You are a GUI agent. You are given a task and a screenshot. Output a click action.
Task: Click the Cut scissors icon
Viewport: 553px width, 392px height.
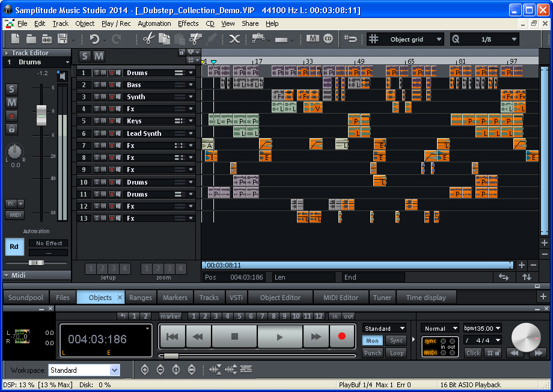[x=149, y=38]
